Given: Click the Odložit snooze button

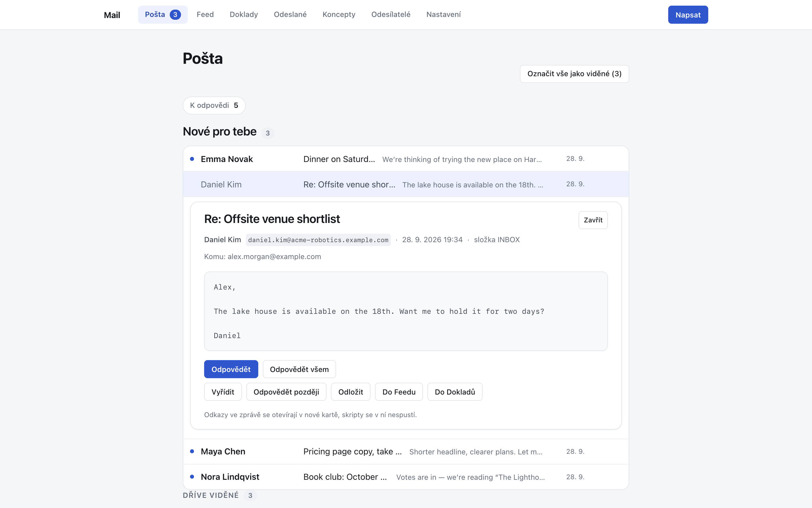Looking at the screenshot, I should click(351, 392).
